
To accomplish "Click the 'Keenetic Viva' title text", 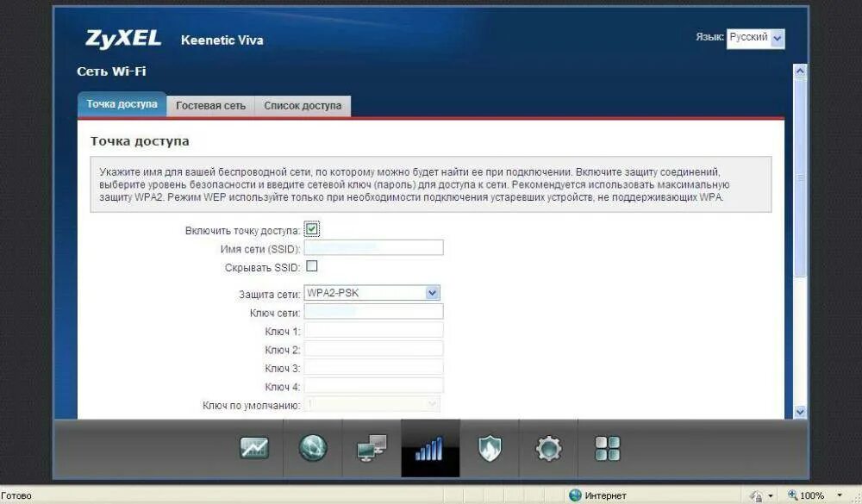I will point(222,40).
